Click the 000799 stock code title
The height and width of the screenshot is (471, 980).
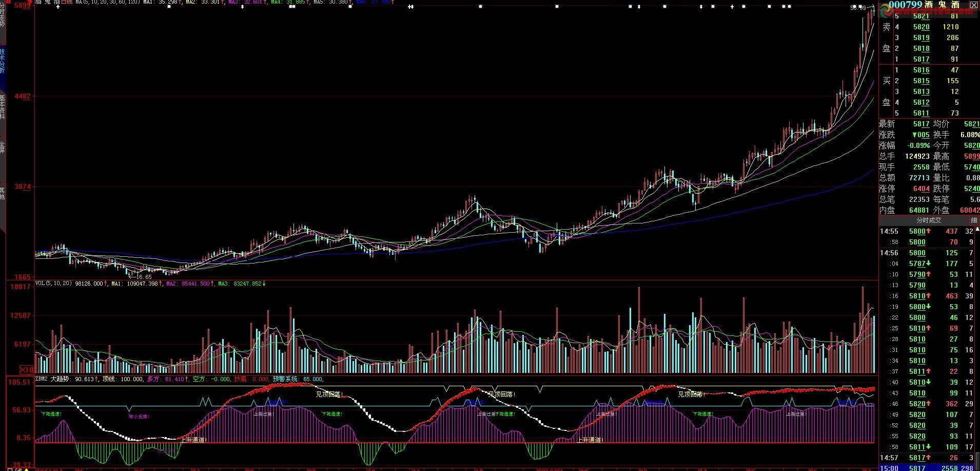coord(905,5)
